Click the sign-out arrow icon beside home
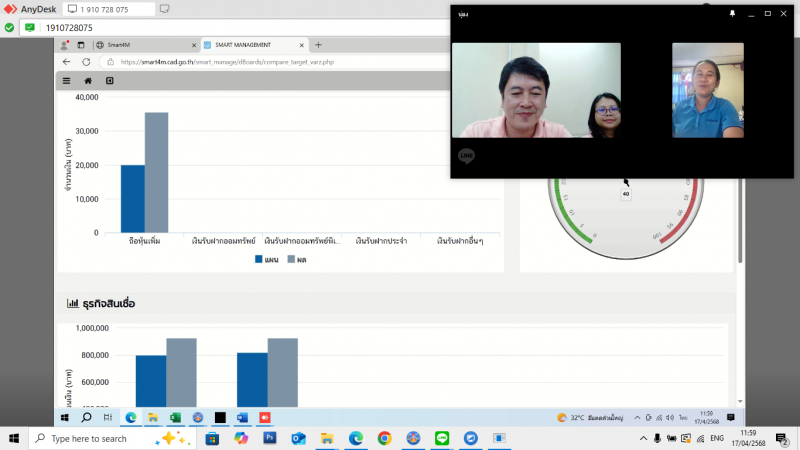This screenshot has height=450, width=800. tap(110, 81)
